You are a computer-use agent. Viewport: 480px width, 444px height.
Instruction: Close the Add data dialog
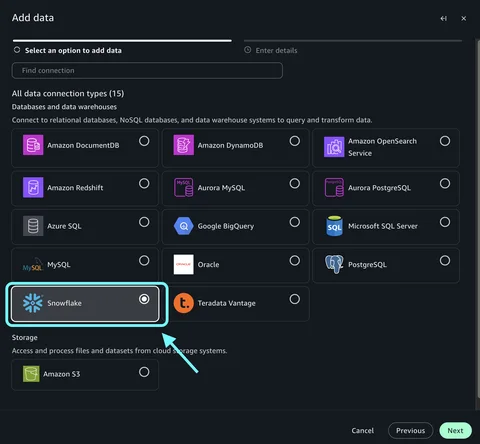click(464, 18)
